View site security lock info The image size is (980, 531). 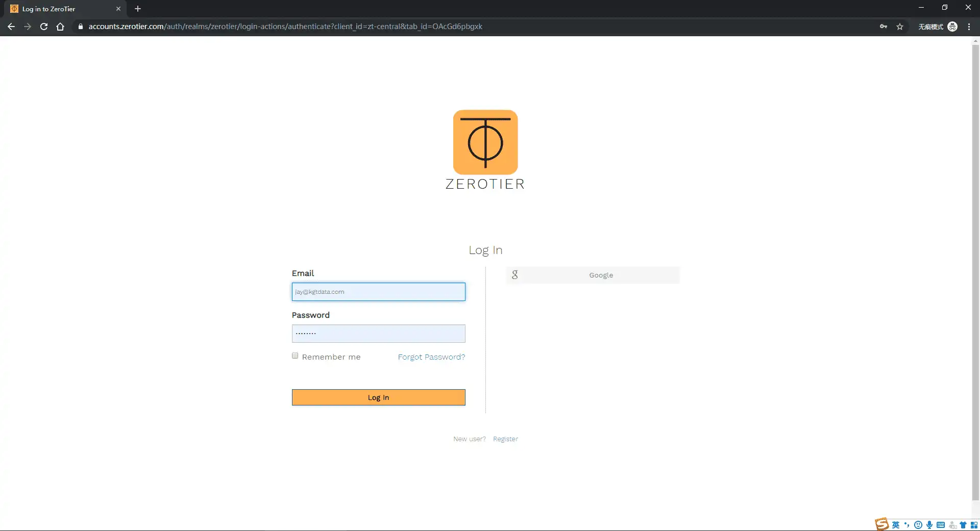[80, 27]
